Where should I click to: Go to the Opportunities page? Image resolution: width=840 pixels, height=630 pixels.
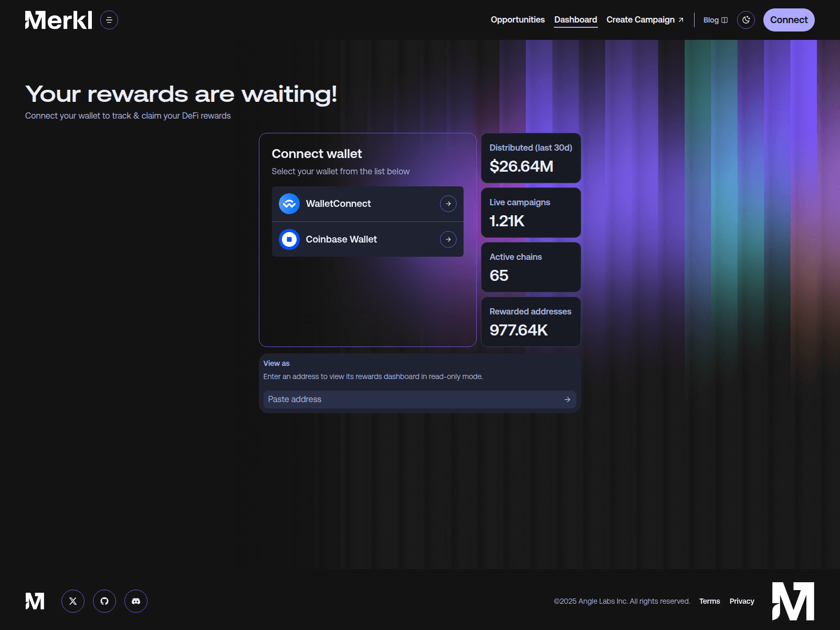pos(518,20)
